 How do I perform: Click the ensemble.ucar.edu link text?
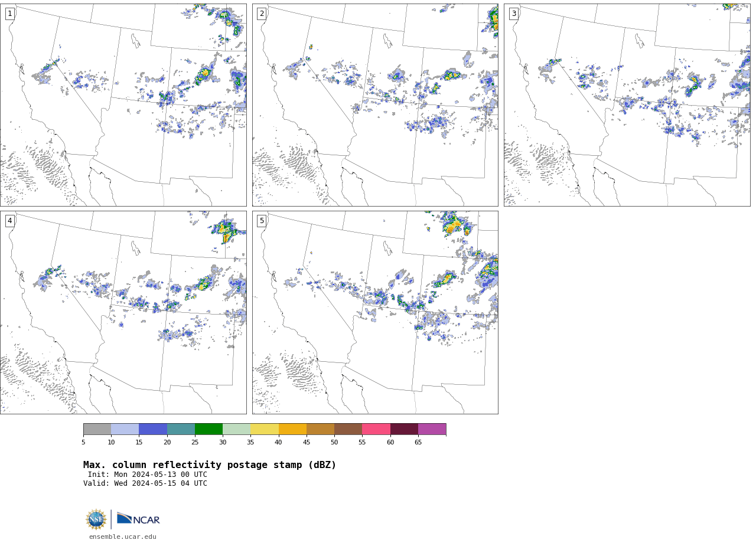click(123, 537)
